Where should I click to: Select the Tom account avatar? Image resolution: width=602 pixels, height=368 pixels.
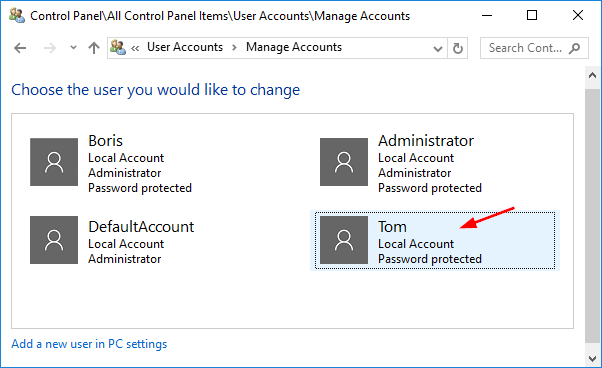pos(344,240)
